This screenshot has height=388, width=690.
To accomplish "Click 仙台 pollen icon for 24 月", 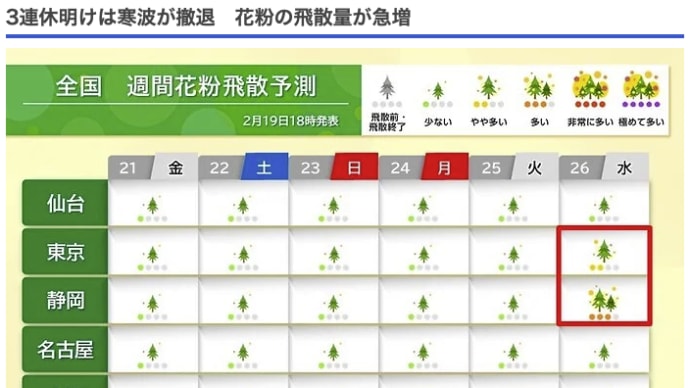I will 423,209.
